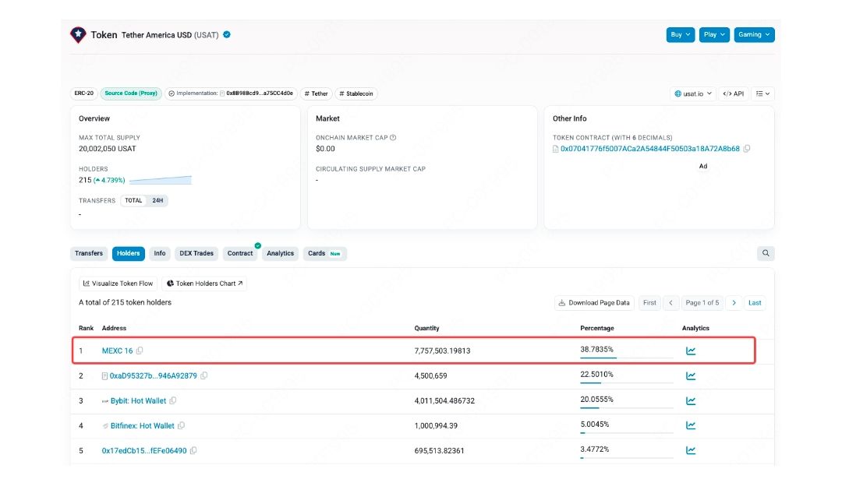Screen dimensions: 842x504
Task: Copy the token contract address
Action: [x=747, y=149]
